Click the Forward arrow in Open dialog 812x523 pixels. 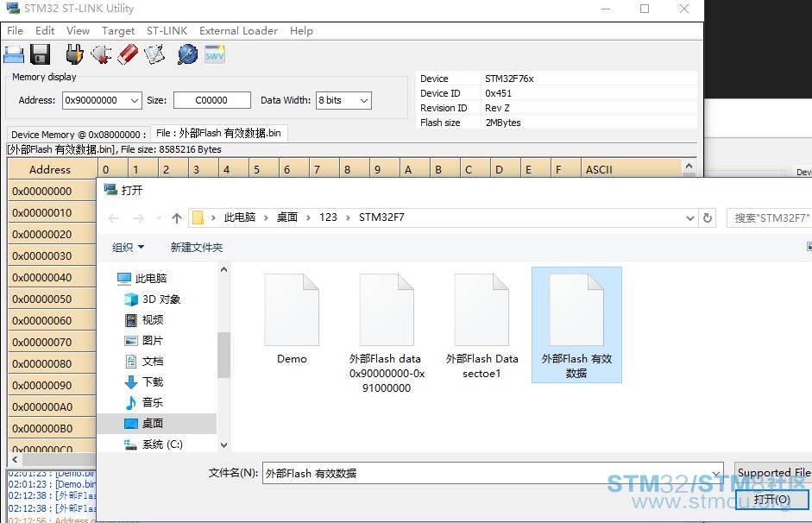point(138,218)
